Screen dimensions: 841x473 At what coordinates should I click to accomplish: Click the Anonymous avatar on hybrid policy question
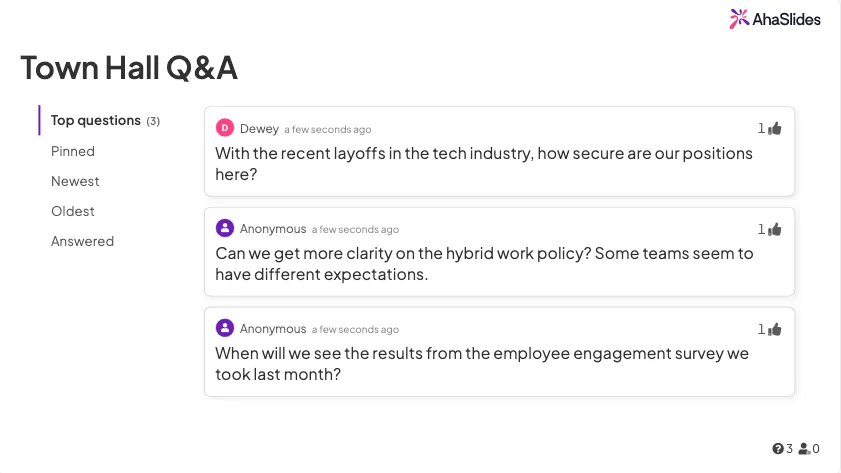(x=225, y=228)
